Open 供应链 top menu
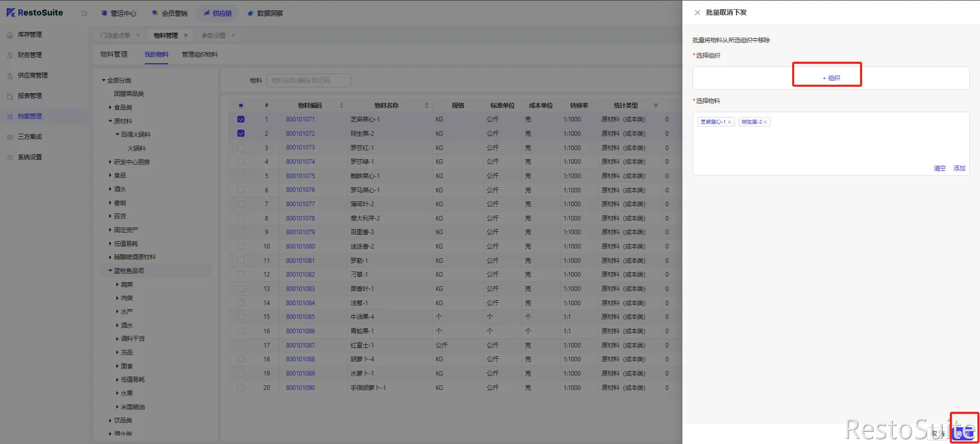This screenshot has height=444, width=980. point(217,13)
